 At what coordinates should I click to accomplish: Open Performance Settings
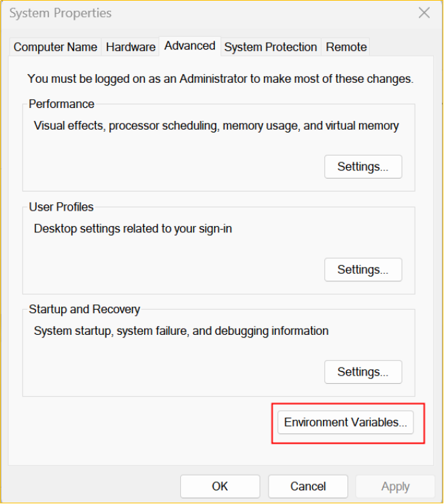[x=363, y=167]
